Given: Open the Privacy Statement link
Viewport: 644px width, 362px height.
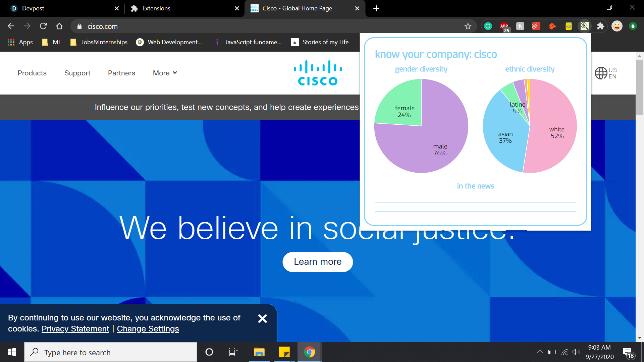Looking at the screenshot, I should tap(75, 329).
